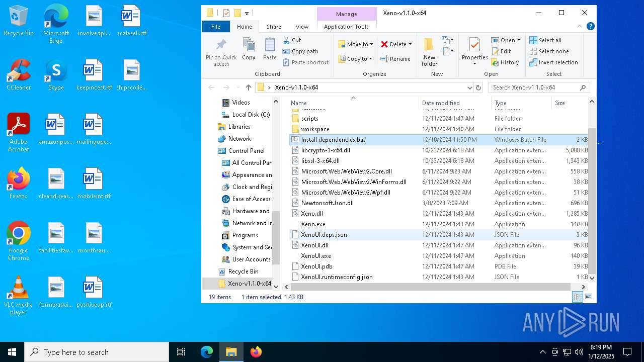Viewport: 644px width, 362px height.
Task: Show hidden system tray icons
Action: tap(542, 352)
